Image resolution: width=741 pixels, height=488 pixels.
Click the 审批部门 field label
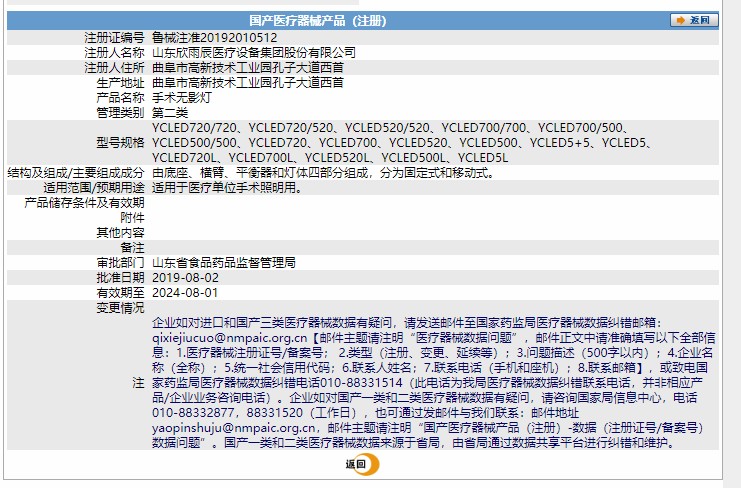[x=120, y=263]
